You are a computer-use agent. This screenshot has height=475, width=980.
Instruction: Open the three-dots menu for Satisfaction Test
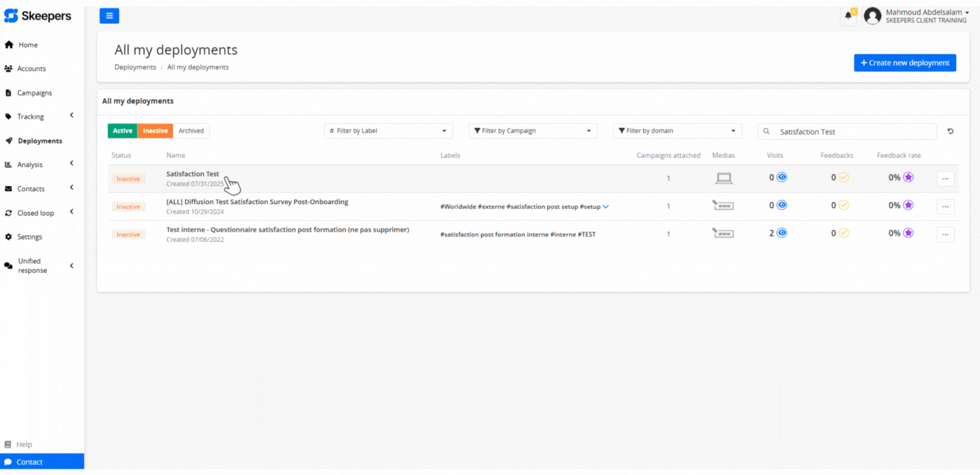(x=945, y=179)
